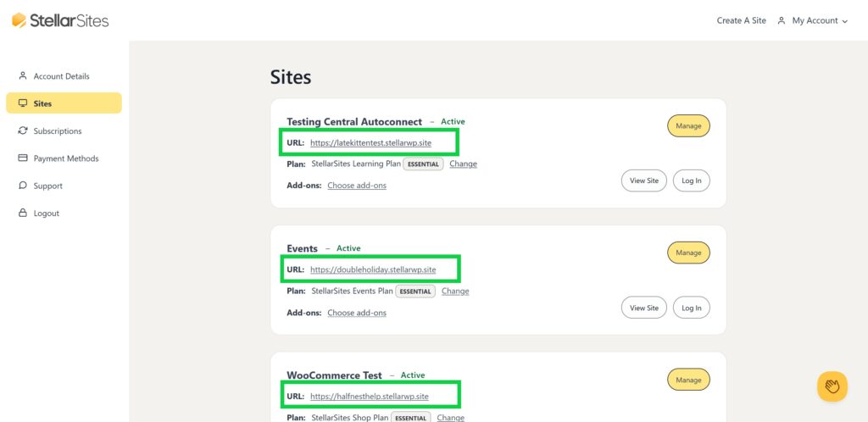
Task: Click the Sites monitor icon
Action: pos(23,103)
